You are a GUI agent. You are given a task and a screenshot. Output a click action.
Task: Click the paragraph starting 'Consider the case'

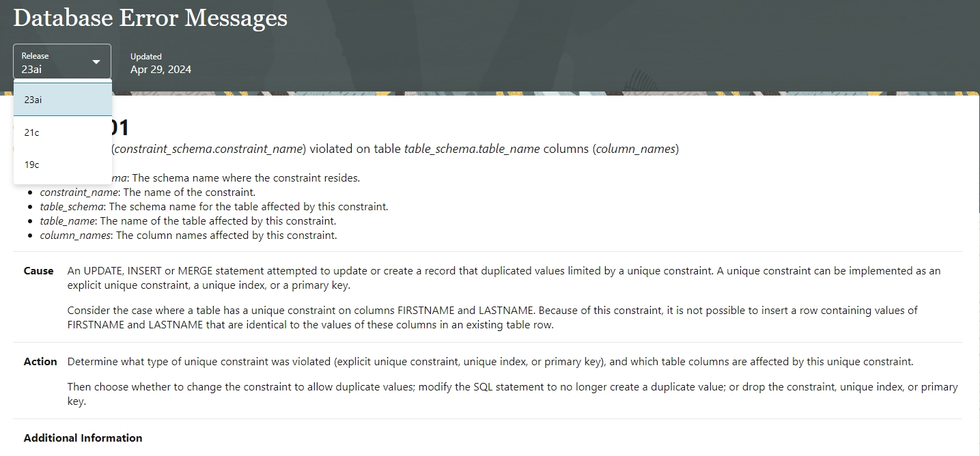(492, 317)
